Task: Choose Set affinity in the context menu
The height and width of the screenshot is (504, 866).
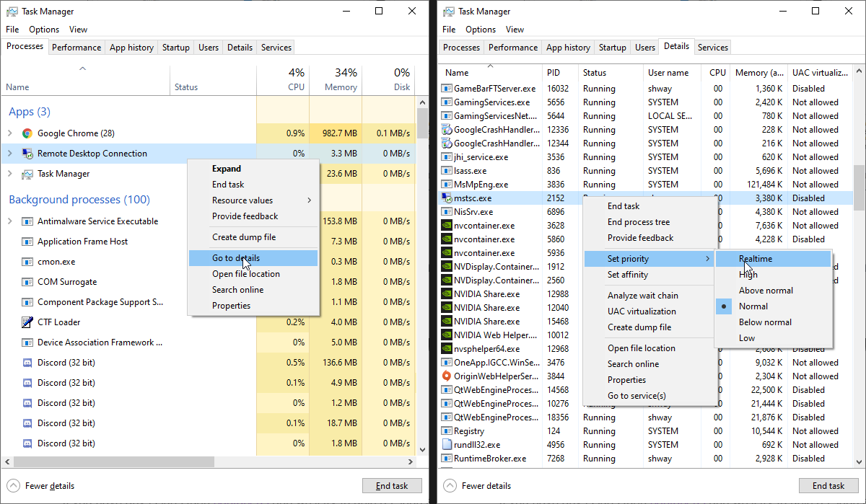Action: click(x=649, y=275)
